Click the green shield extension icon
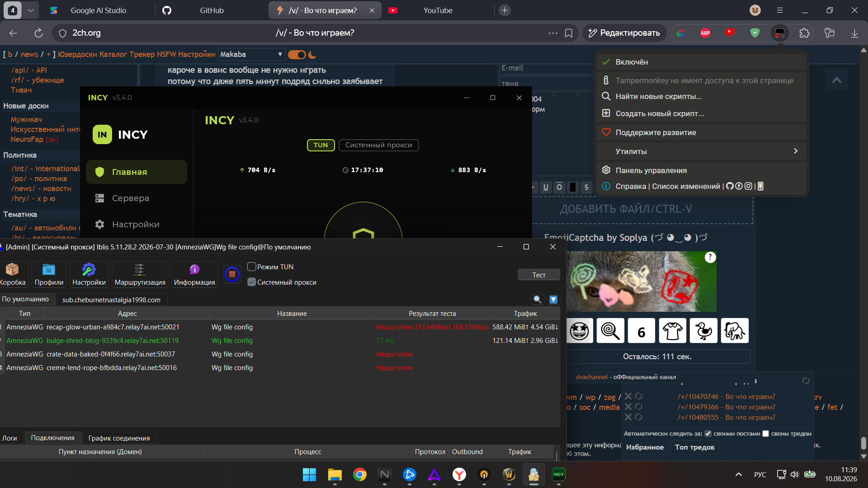 point(755,33)
